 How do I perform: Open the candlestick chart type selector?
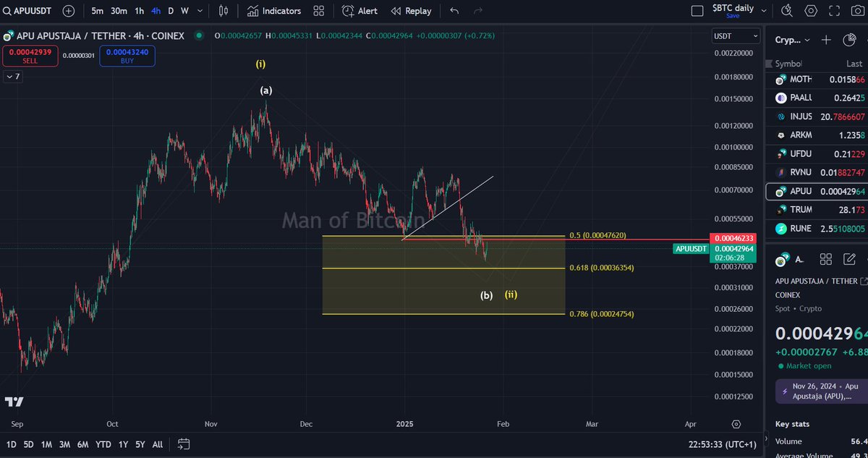point(224,11)
